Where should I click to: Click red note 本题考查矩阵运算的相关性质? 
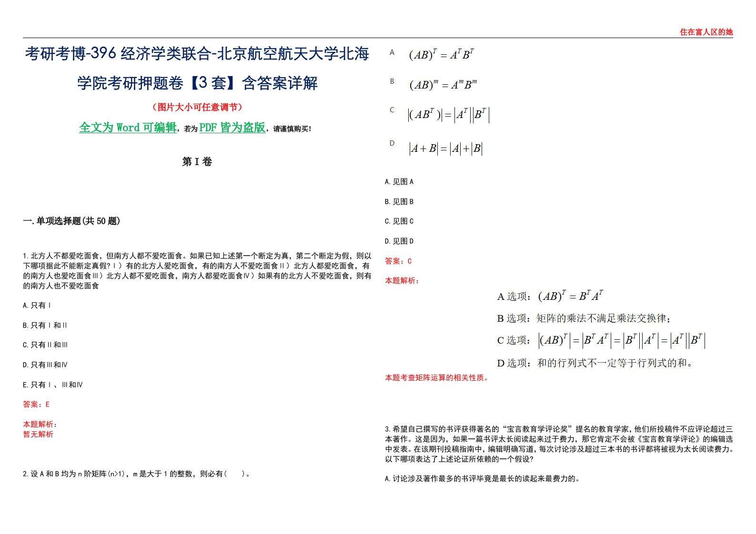pos(437,378)
